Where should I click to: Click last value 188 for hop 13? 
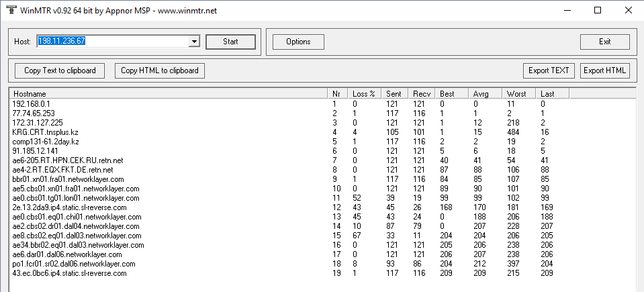tap(547, 217)
